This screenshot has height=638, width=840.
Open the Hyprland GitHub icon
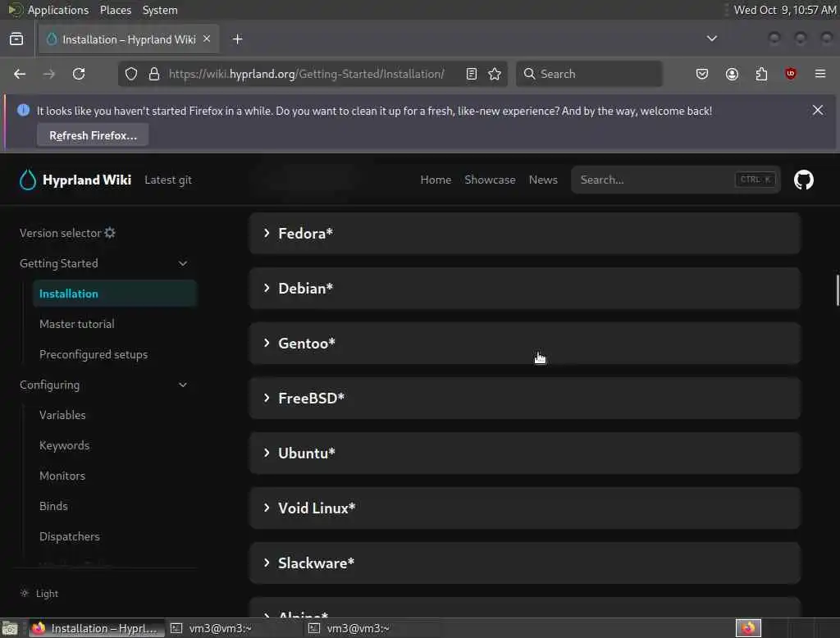804,180
